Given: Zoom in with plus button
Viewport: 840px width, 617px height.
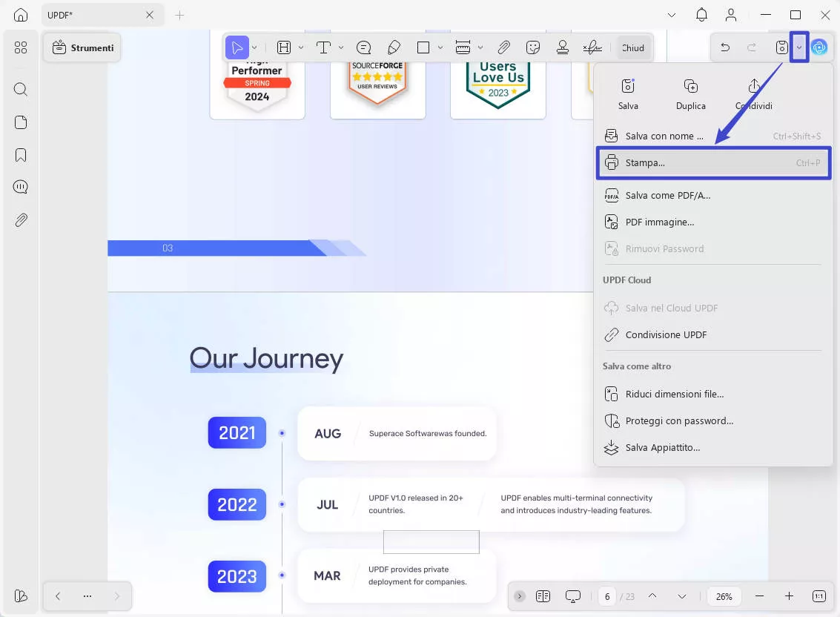Looking at the screenshot, I should click(789, 596).
